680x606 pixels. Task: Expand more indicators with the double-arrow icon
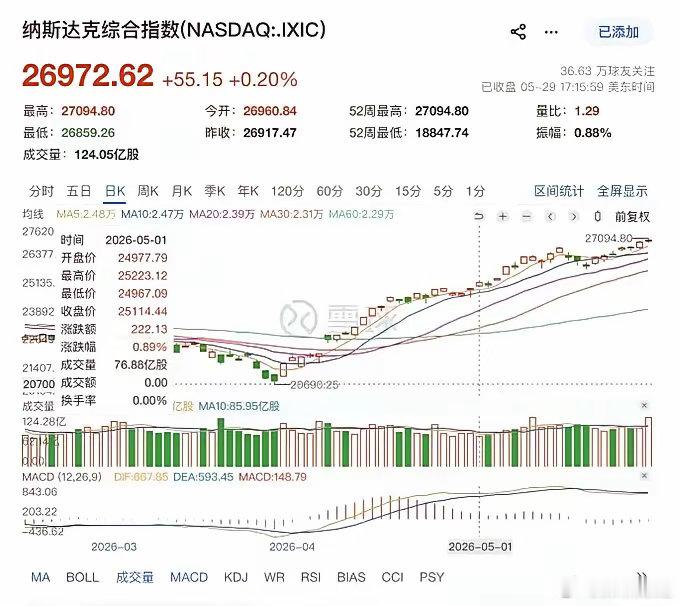pyautogui.click(x=643, y=577)
